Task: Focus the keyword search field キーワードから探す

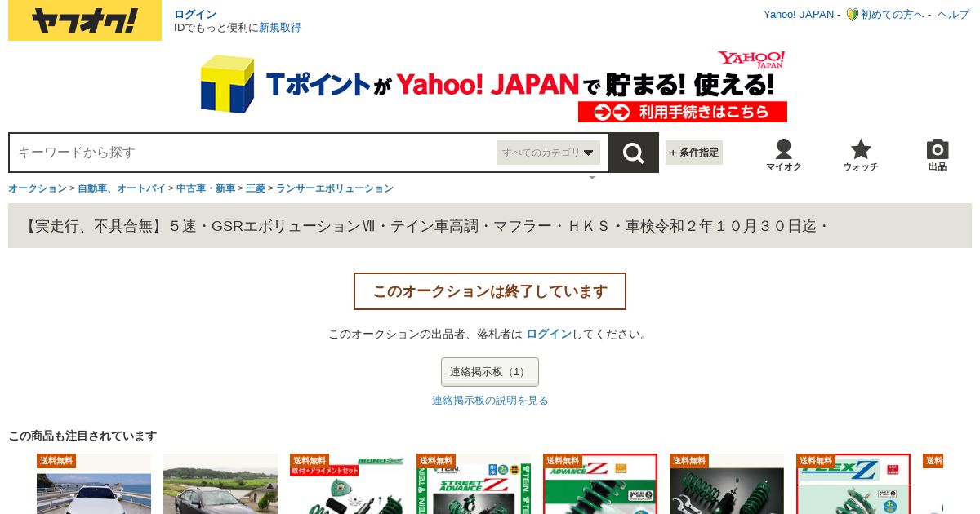Action: click(x=253, y=153)
